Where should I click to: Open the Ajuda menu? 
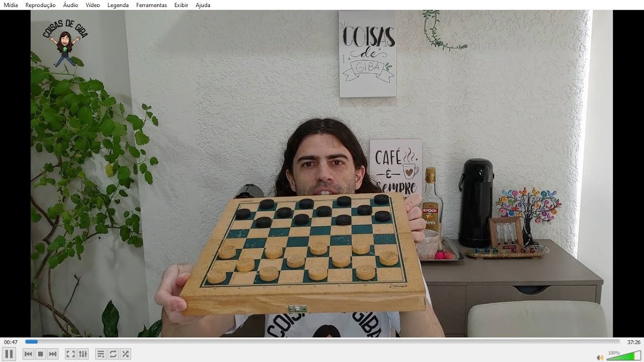point(203,5)
